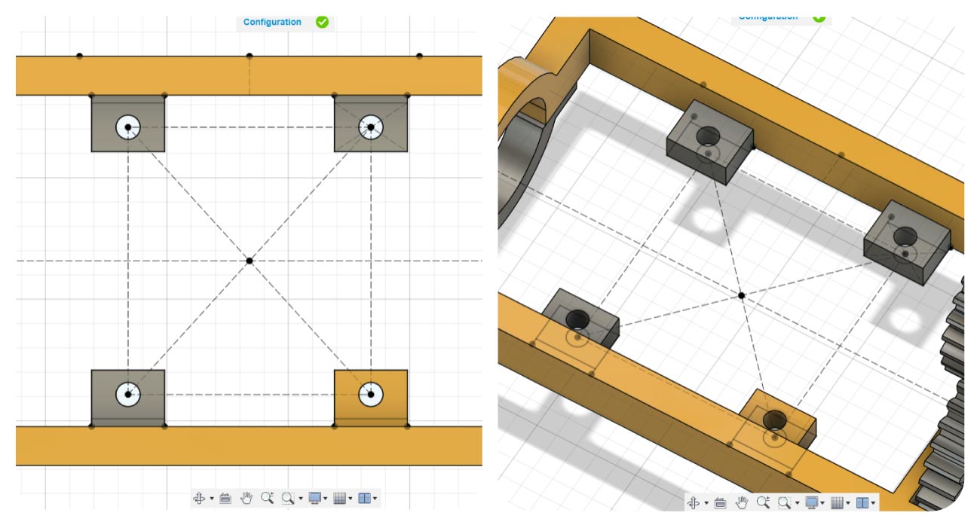Select the sketch center point in the top-view panel
980x525 pixels.
tap(250, 261)
